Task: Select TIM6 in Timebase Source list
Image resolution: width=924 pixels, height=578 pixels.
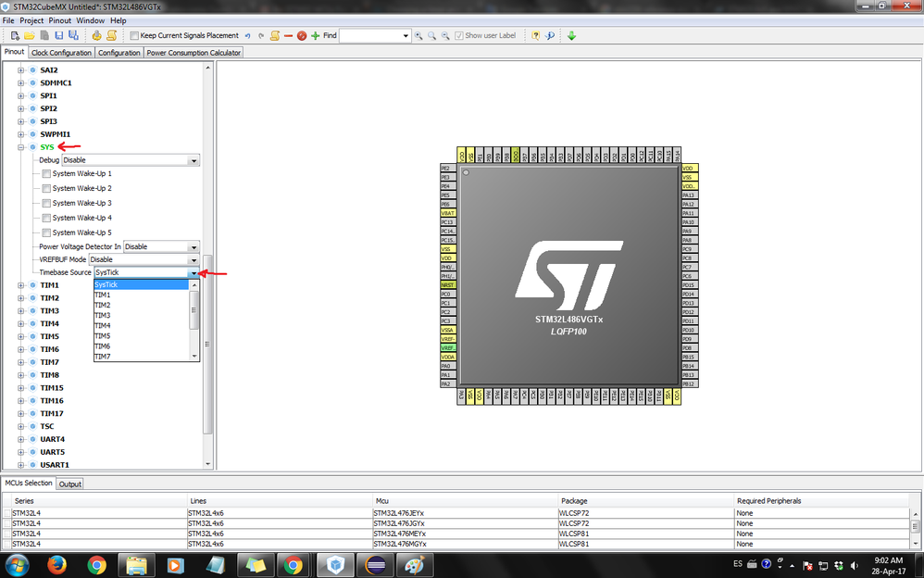Action: [142, 346]
